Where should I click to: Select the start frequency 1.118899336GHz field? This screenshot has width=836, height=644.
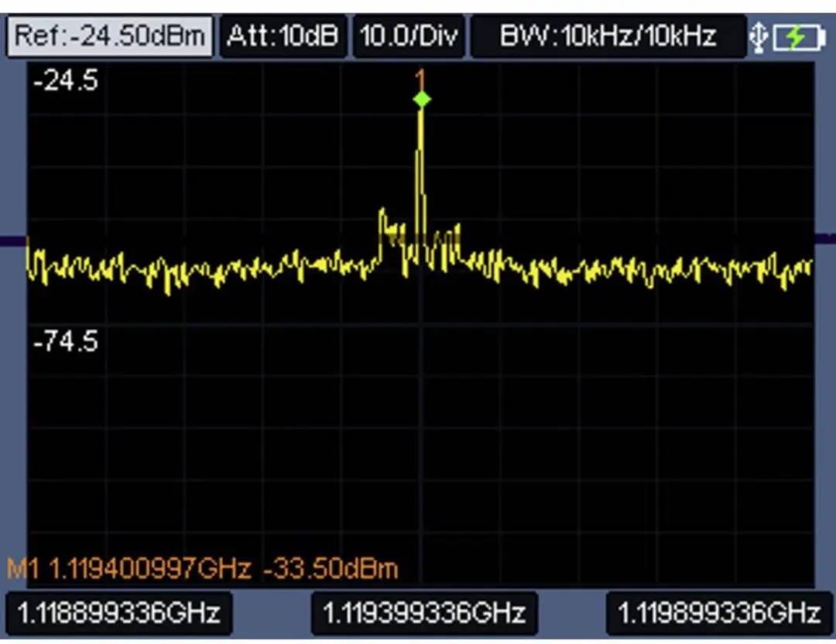pyautogui.click(x=119, y=612)
